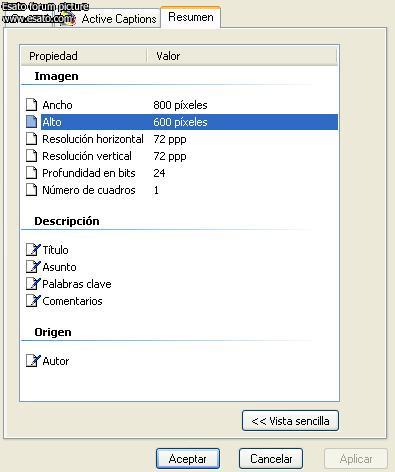Click the edit icon beside Palabras clave

tap(33, 283)
